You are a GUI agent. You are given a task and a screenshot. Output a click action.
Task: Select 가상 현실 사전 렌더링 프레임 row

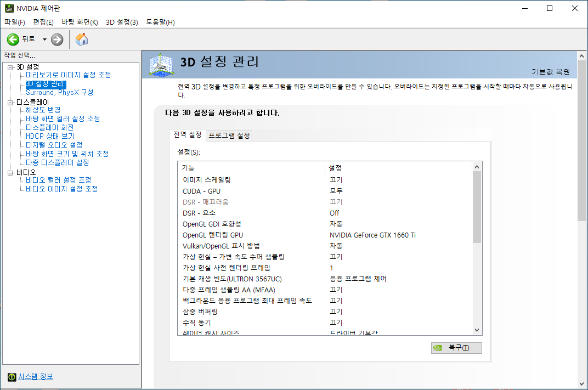[x=325, y=268]
